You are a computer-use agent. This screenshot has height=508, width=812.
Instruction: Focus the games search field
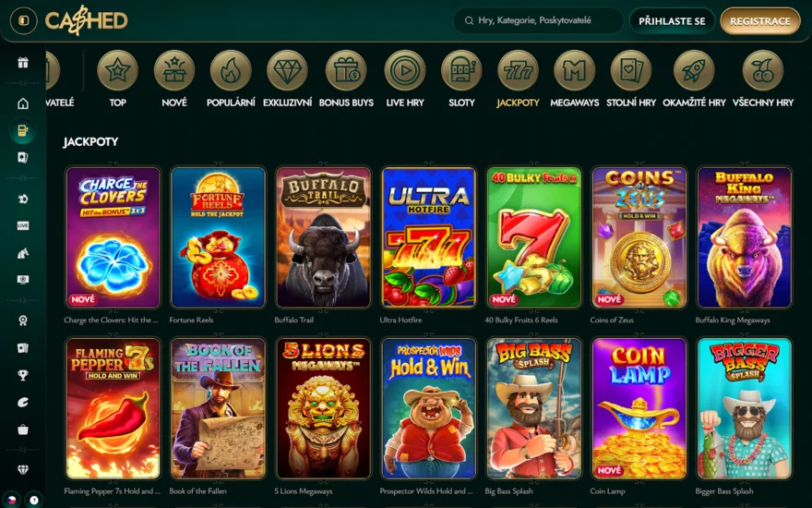tap(538, 20)
